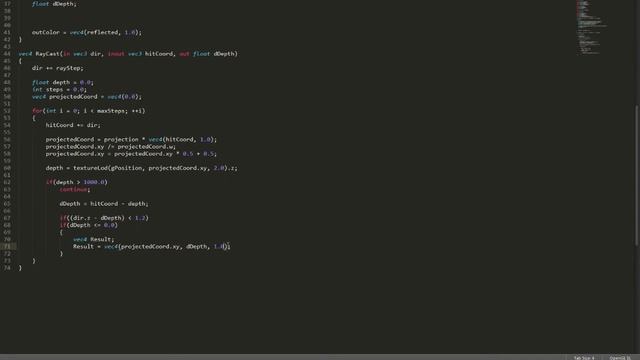Screen dimensions: 640x360
Task: Place cursor on RayCast function name
Action: (x=47, y=53)
